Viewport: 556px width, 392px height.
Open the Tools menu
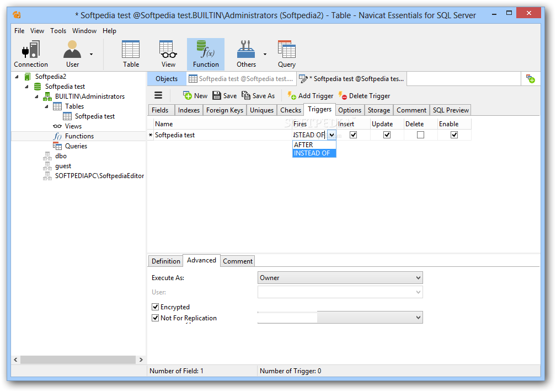(58, 31)
